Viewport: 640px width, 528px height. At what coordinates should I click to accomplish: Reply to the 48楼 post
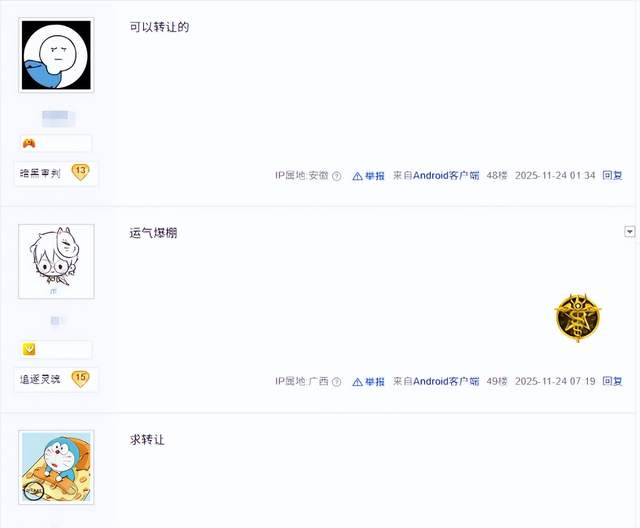tap(612, 175)
